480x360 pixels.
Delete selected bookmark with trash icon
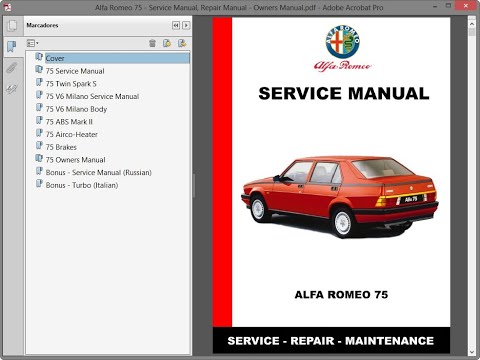point(152,43)
